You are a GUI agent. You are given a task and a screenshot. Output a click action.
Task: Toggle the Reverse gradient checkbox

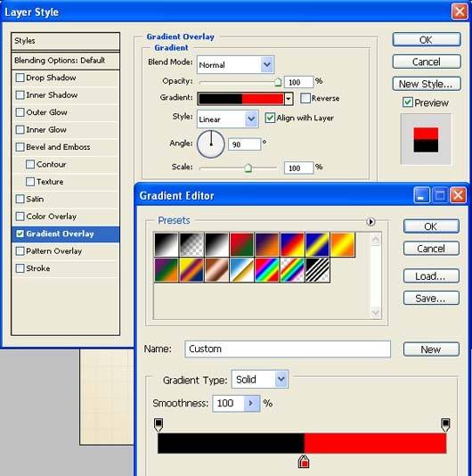[x=305, y=98]
